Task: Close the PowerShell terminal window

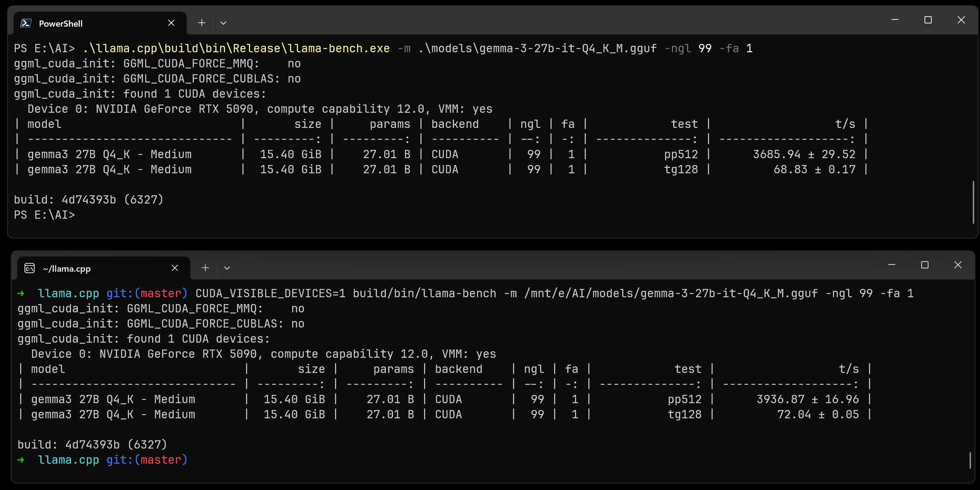Action: click(x=961, y=20)
